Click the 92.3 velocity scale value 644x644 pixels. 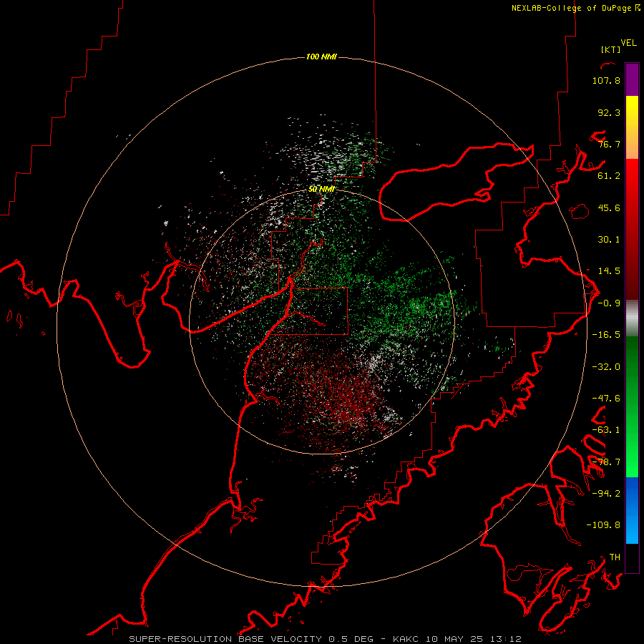[609, 112]
